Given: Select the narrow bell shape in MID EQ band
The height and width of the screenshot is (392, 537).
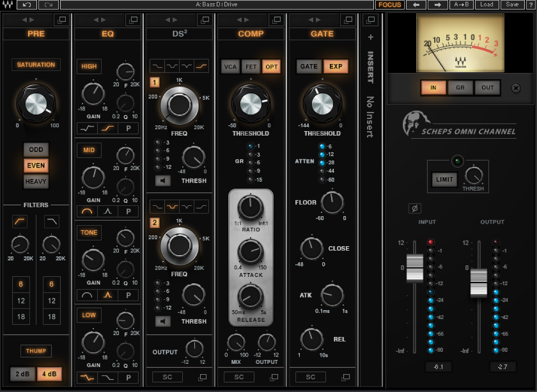Looking at the screenshot, I should (x=108, y=211).
